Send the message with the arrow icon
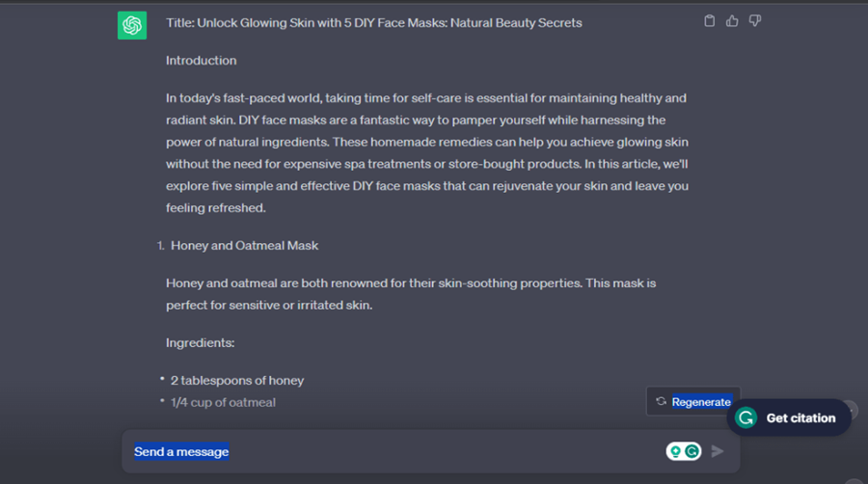 (x=718, y=451)
